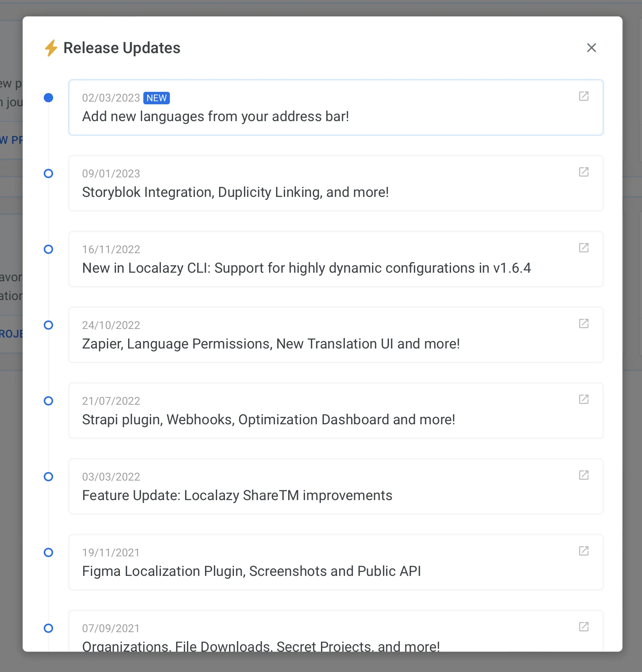Open "Feature Update: Localazy ShareTM improvements"

(x=237, y=495)
